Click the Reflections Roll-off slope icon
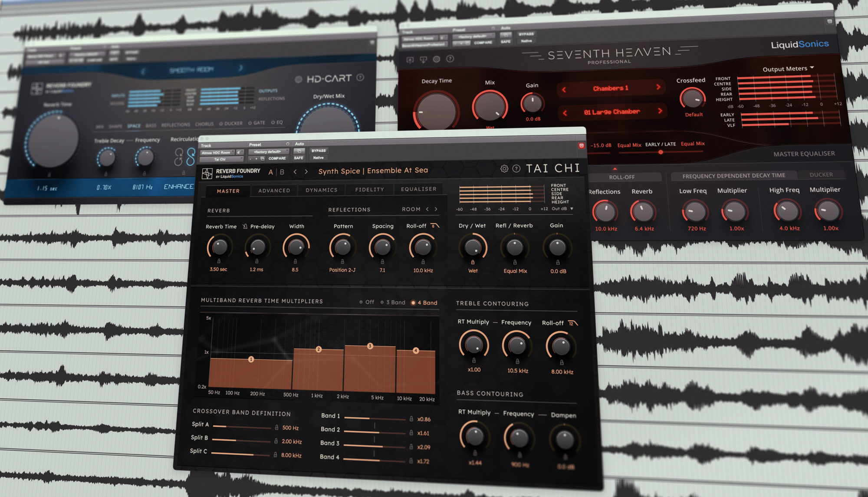This screenshot has height=497, width=868. pyautogui.click(x=435, y=226)
